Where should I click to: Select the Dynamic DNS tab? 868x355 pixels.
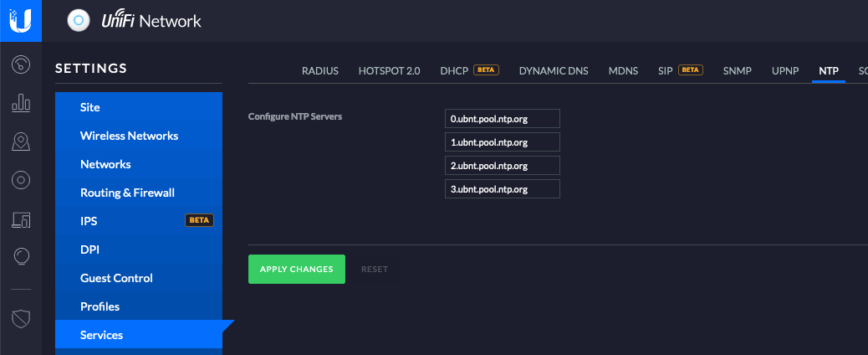pyautogui.click(x=554, y=71)
